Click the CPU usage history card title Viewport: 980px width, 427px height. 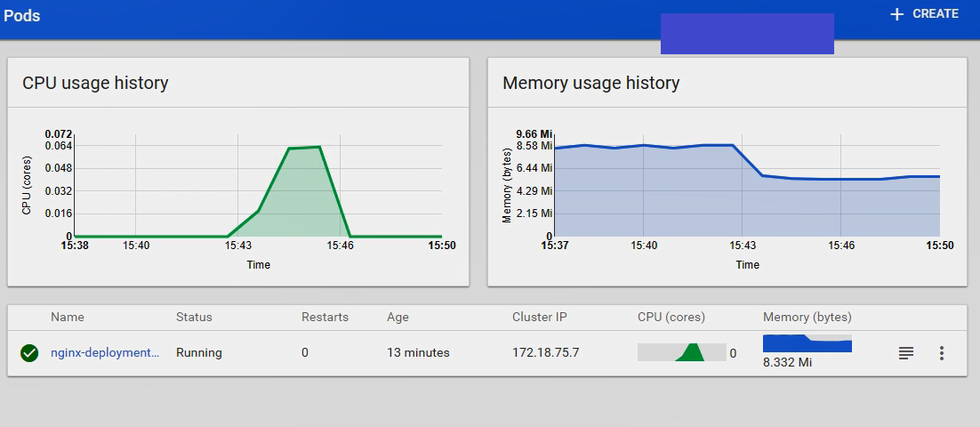point(95,83)
